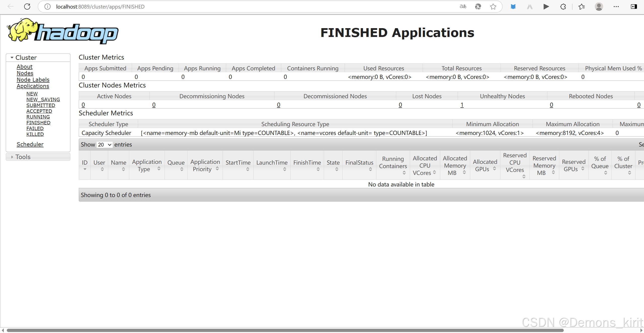
Task: Click the Unhealthy Nodes count link
Action: [462, 105]
